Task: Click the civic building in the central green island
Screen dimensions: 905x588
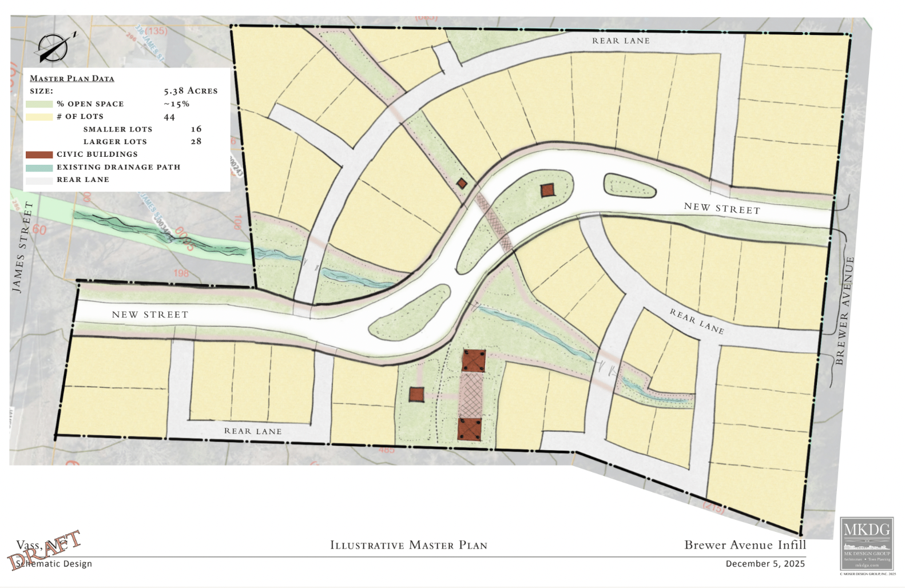Action: coord(548,190)
